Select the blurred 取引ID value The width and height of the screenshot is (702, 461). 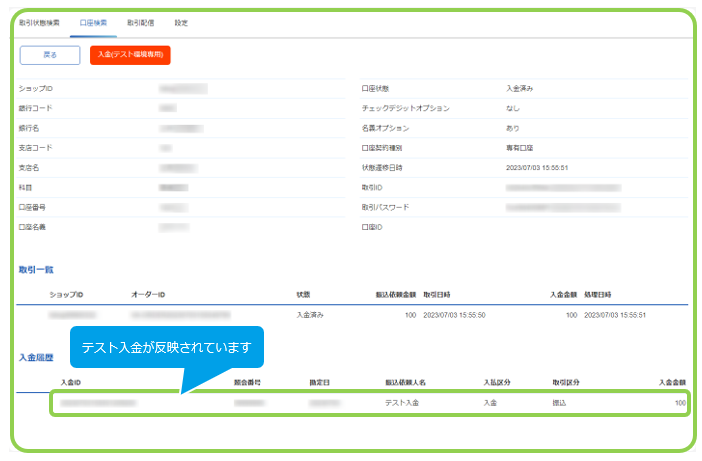(563, 188)
